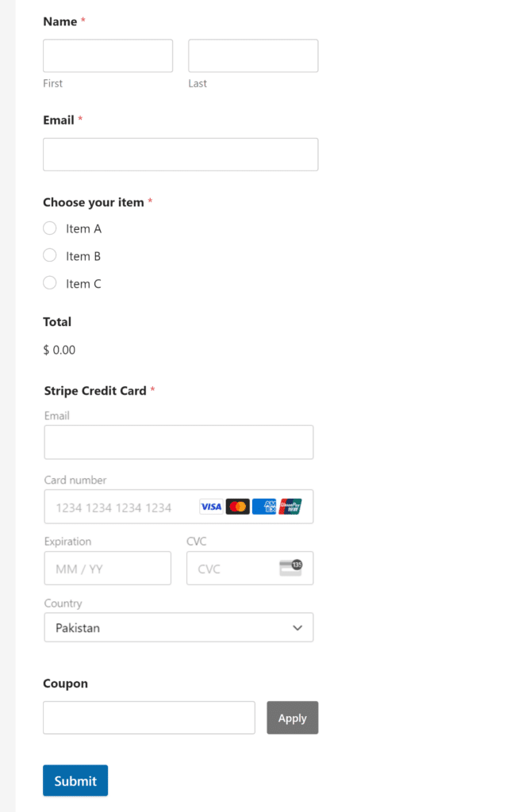Screen dimensions: 522x812
Task: Open the Country selector showing Pakistan
Action: [178, 627]
